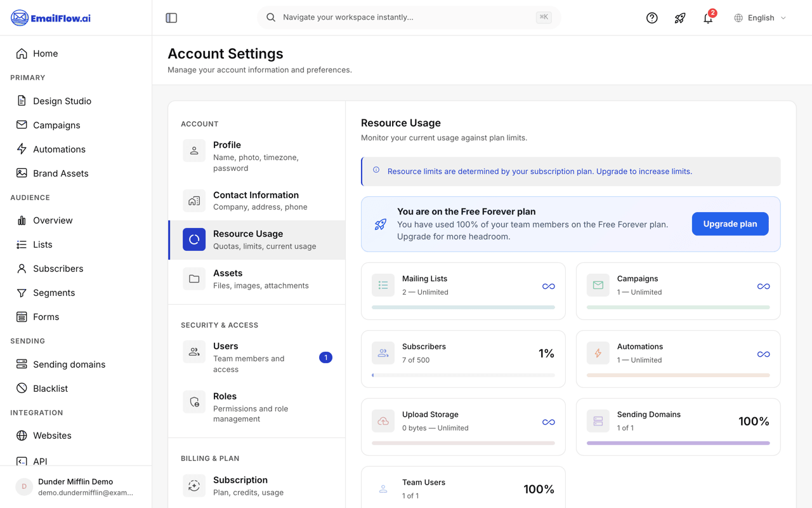
Task: Click the Profile person icon tile
Action: pos(194,151)
